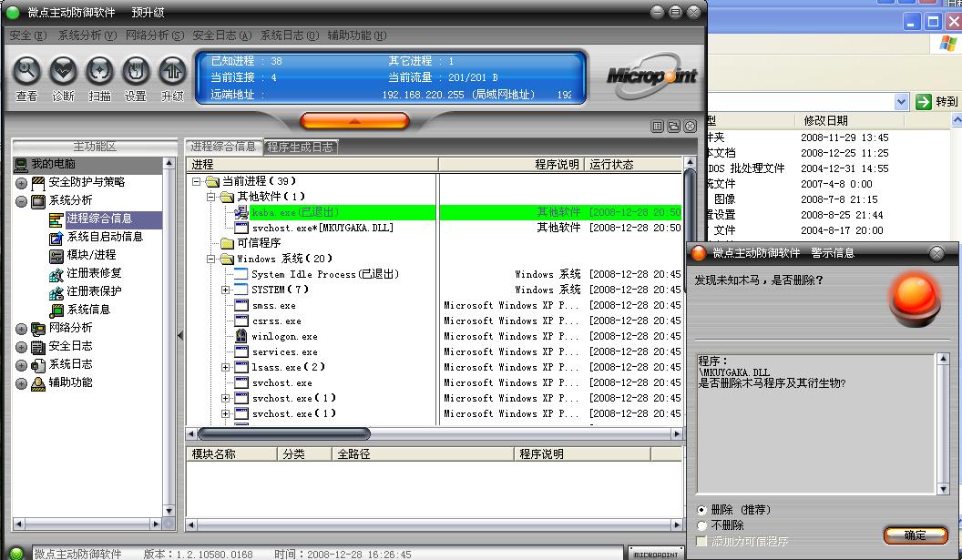Click the orange collapse bar under the toolbar
The width and height of the screenshot is (962, 560).
(354, 120)
